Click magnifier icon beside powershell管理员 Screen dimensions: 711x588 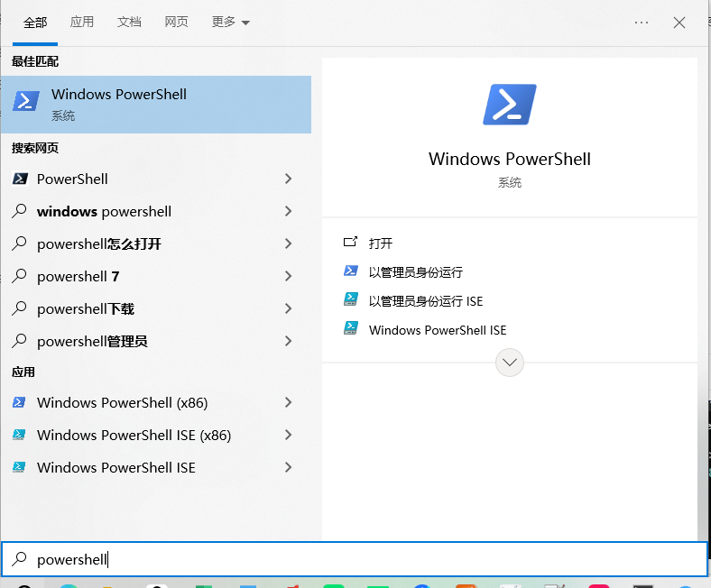19,341
